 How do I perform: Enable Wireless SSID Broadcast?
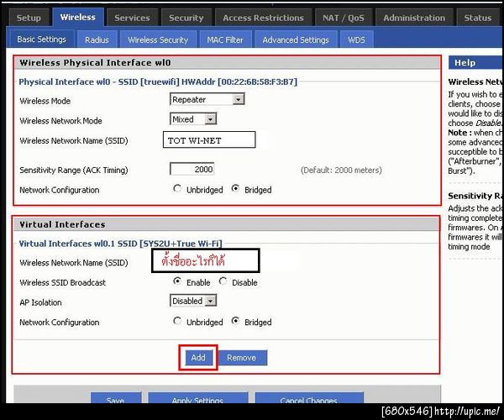[177, 281]
